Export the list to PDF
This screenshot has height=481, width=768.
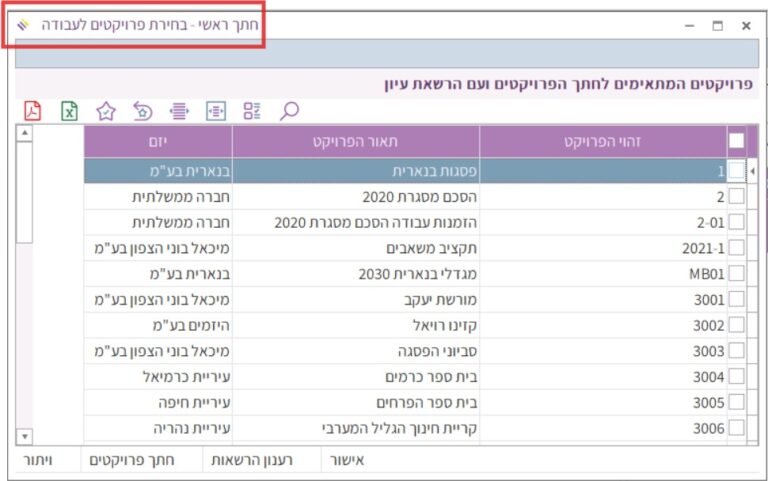click(x=33, y=111)
